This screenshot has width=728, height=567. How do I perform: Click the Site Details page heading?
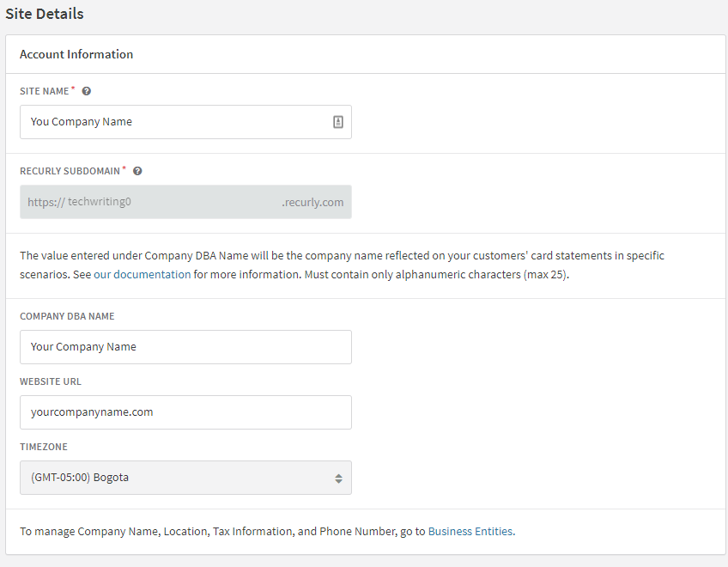pyautogui.click(x=45, y=14)
